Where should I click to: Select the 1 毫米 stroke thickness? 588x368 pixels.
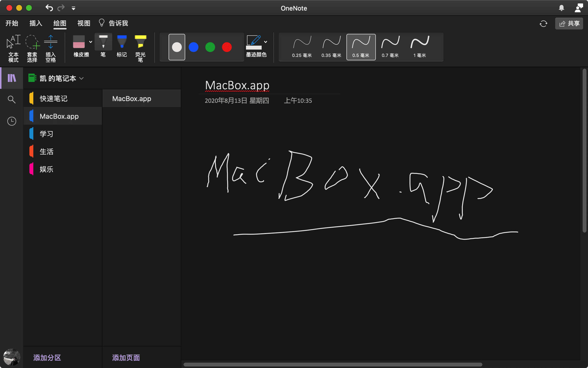click(x=420, y=47)
